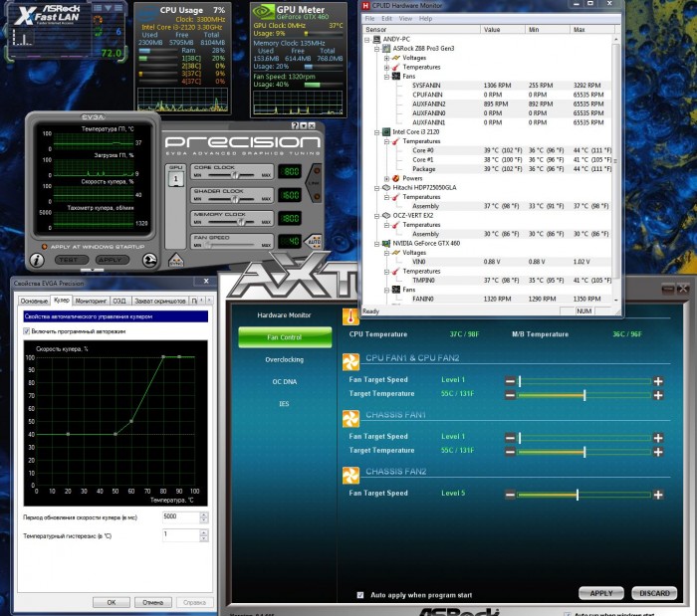Click the Memory Clock slider handle

[241, 222]
